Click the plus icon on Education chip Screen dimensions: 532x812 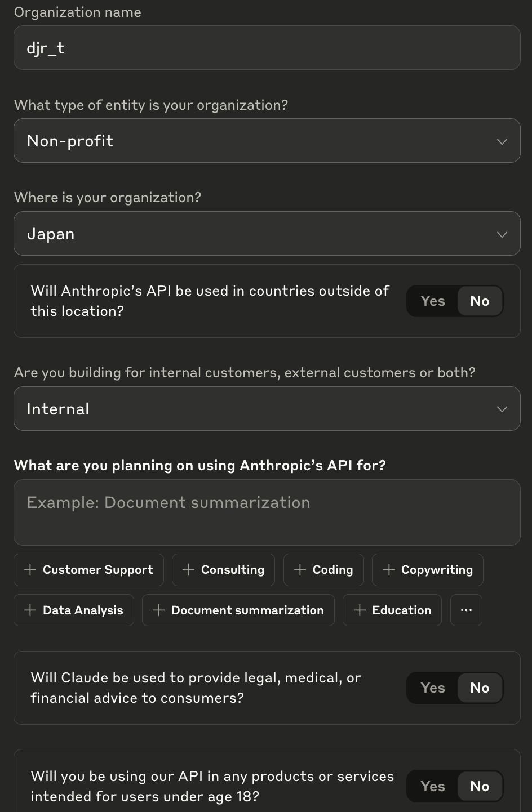pyautogui.click(x=359, y=610)
